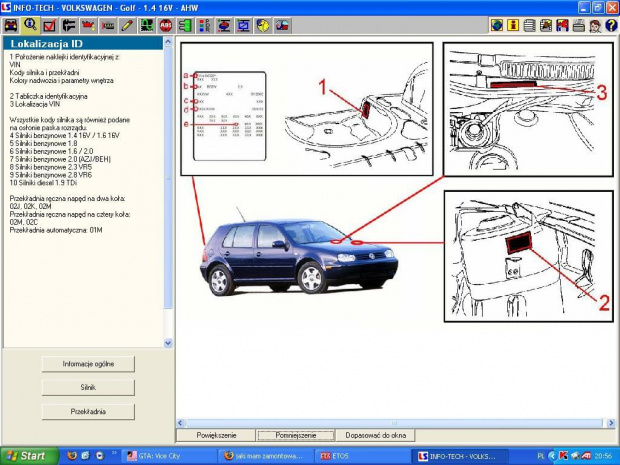Viewport: 620px width, 465px height.
Task: Click the person face user icon
Action: 595,26
